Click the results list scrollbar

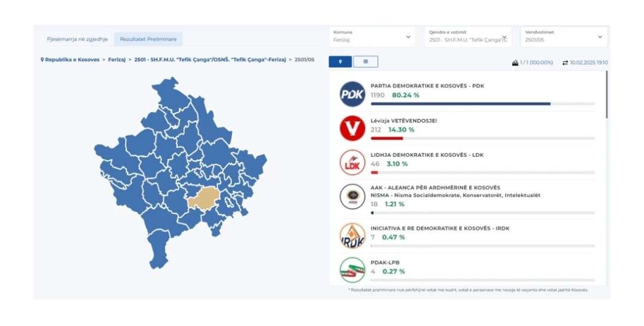pyautogui.click(x=606, y=95)
